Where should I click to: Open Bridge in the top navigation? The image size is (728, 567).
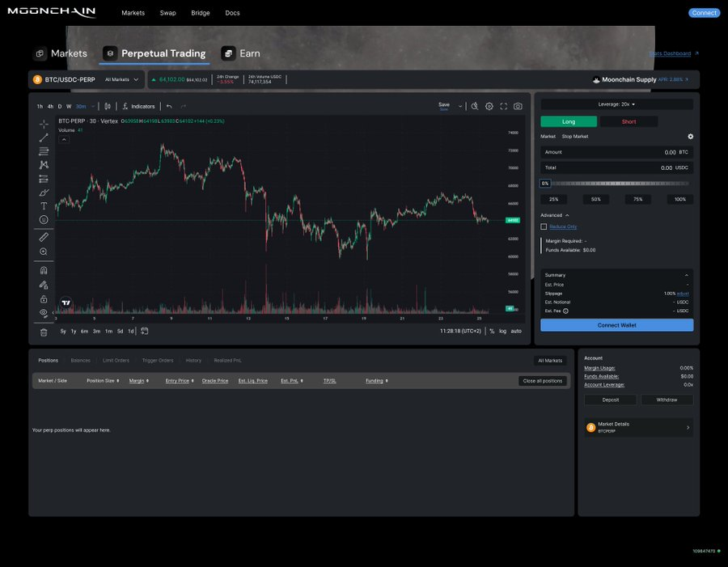point(200,13)
